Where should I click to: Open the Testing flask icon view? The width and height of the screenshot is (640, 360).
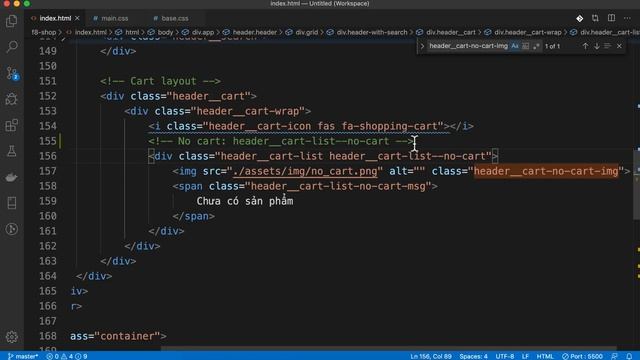(x=11, y=151)
